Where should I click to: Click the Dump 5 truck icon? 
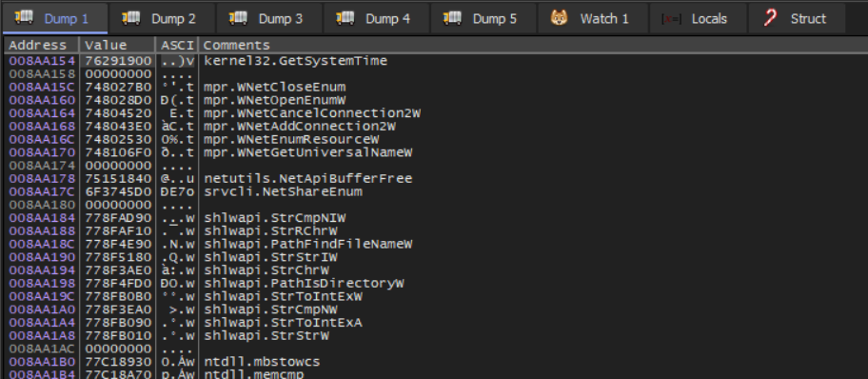tap(452, 18)
